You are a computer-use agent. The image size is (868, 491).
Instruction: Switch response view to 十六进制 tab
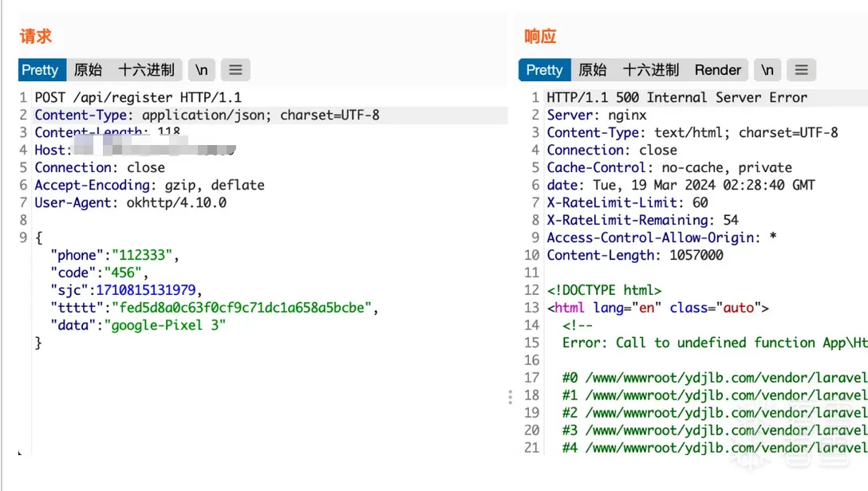tap(650, 70)
